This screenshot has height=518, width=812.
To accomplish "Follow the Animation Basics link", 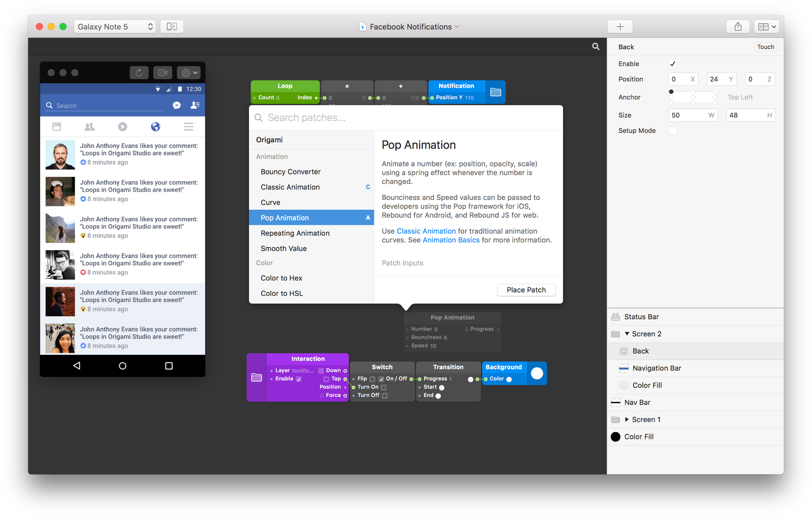I will tap(451, 240).
